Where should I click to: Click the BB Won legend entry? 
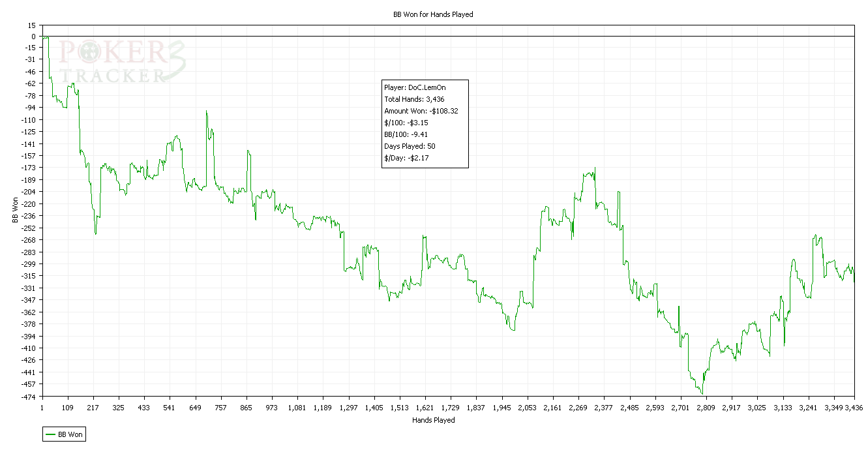(64, 434)
